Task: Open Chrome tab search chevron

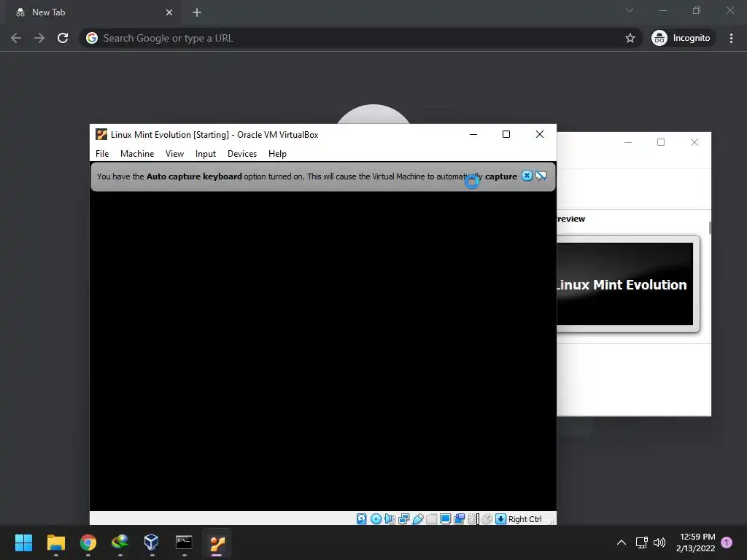Action: [630, 10]
